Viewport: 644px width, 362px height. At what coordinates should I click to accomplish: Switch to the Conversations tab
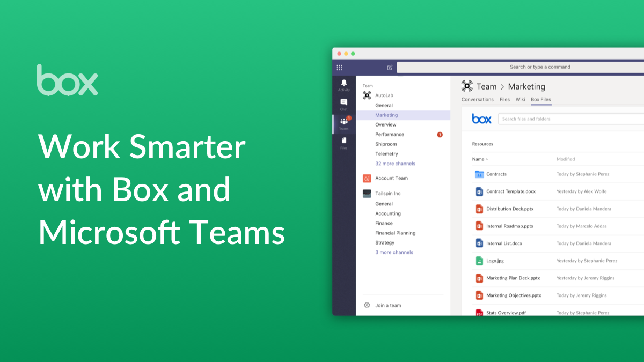pyautogui.click(x=477, y=99)
